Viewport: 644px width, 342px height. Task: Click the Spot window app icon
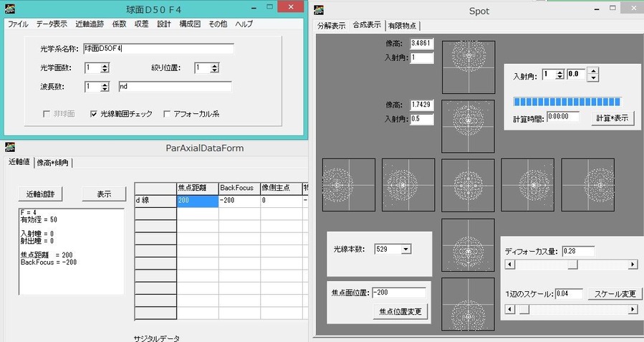click(x=319, y=10)
